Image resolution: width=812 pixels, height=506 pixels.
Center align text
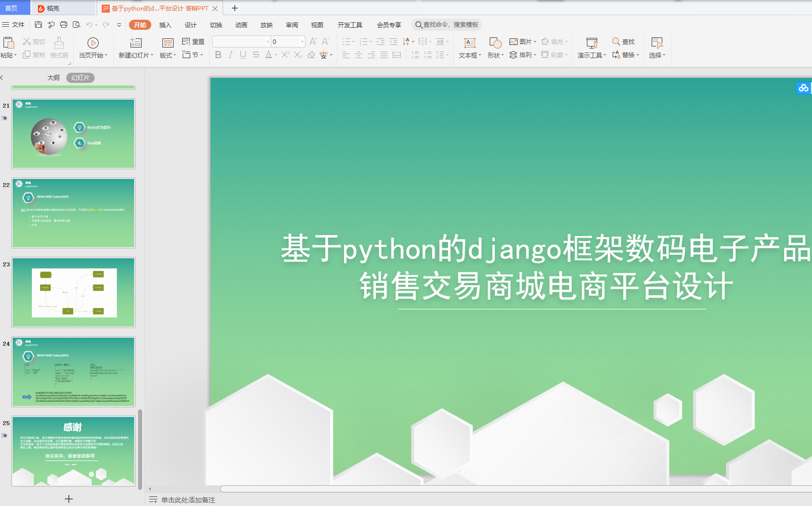[x=359, y=55]
